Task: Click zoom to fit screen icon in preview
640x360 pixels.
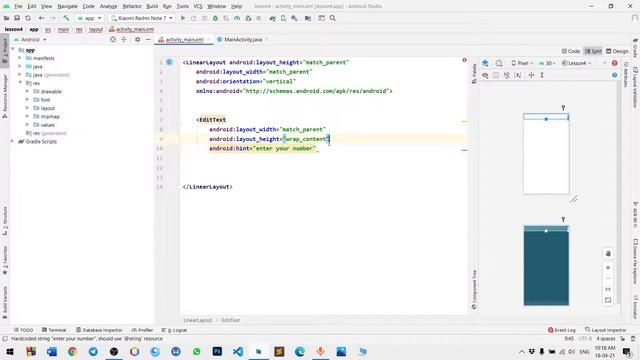Action: 608,300
